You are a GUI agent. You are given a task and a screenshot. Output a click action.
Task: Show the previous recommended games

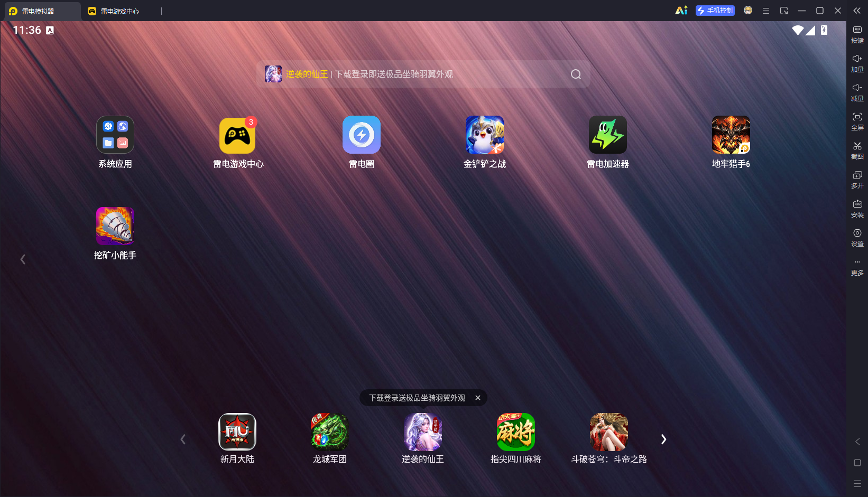(183, 439)
